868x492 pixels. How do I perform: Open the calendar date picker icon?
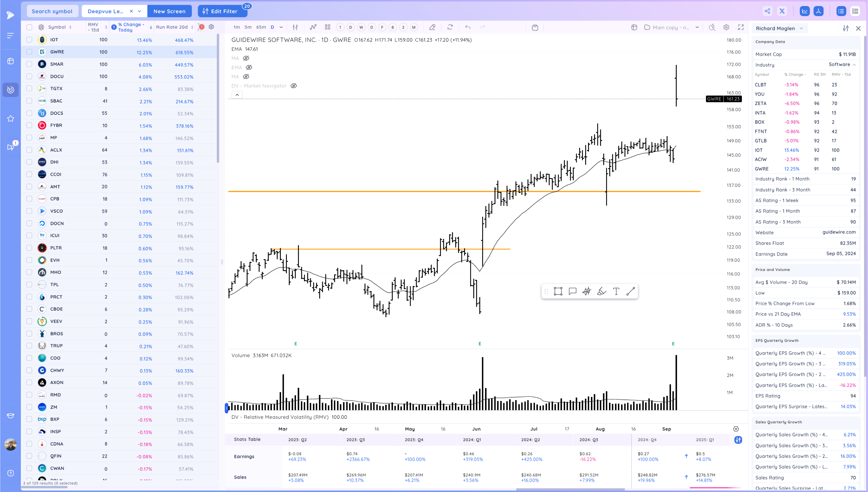click(x=535, y=27)
